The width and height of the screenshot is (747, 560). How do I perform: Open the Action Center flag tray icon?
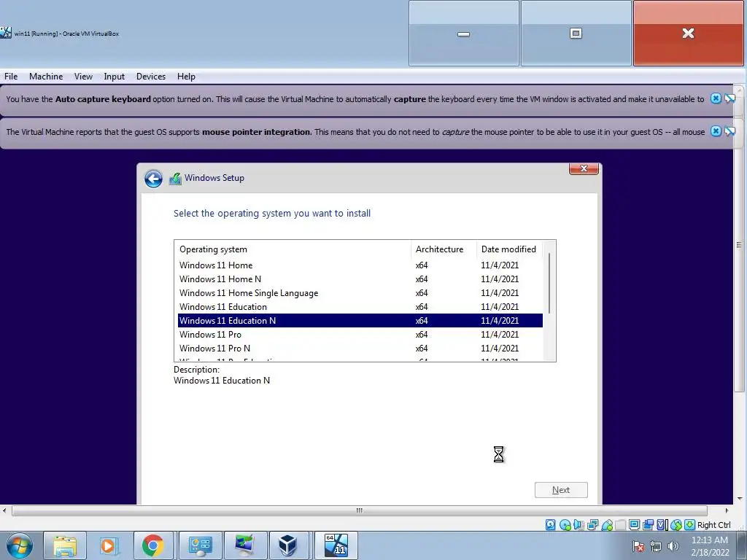click(x=638, y=546)
